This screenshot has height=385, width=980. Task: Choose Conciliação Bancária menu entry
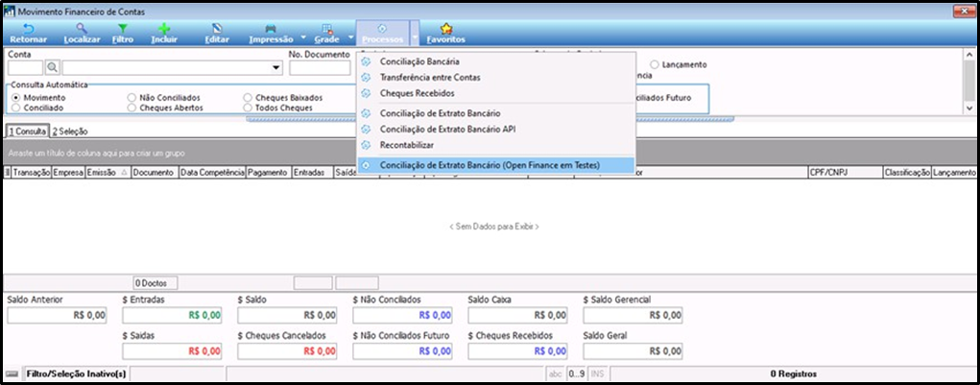pos(420,61)
